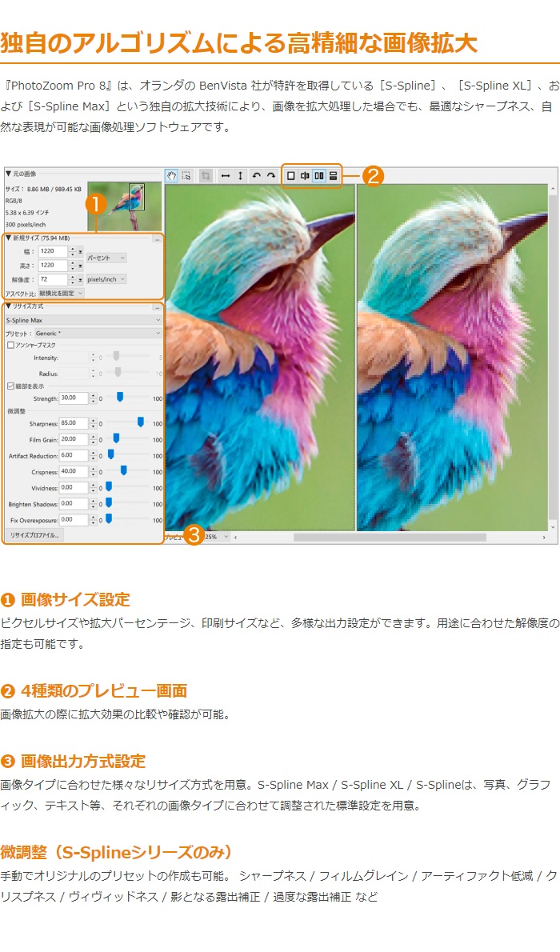Open width (幅) preset arrow button
This screenshot has height=952, width=560.
(81, 250)
